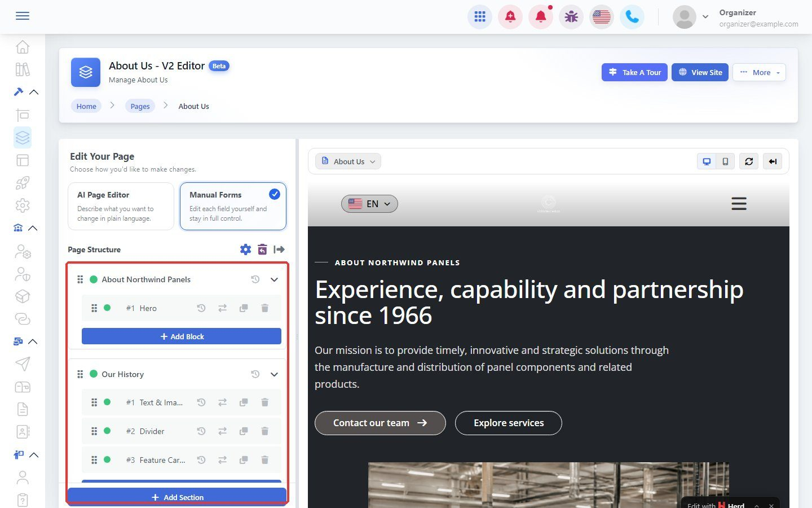Open the hamburger menu in the top bar
Viewport: 812px width, 508px height.
[23, 16]
